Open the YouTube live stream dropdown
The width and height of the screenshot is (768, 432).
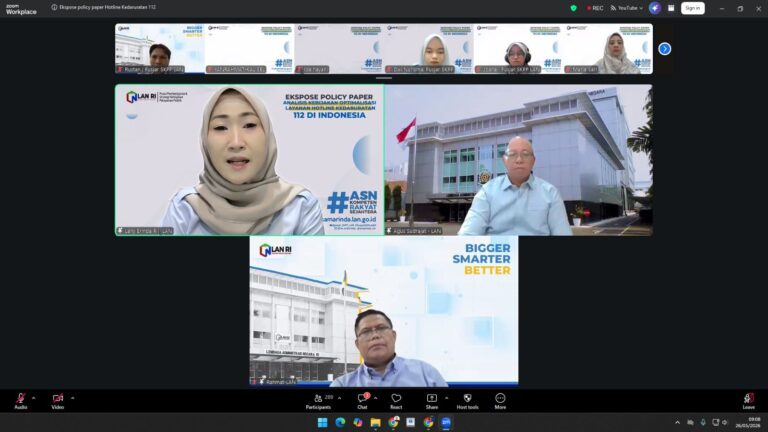pyautogui.click(x=626, y=8)
